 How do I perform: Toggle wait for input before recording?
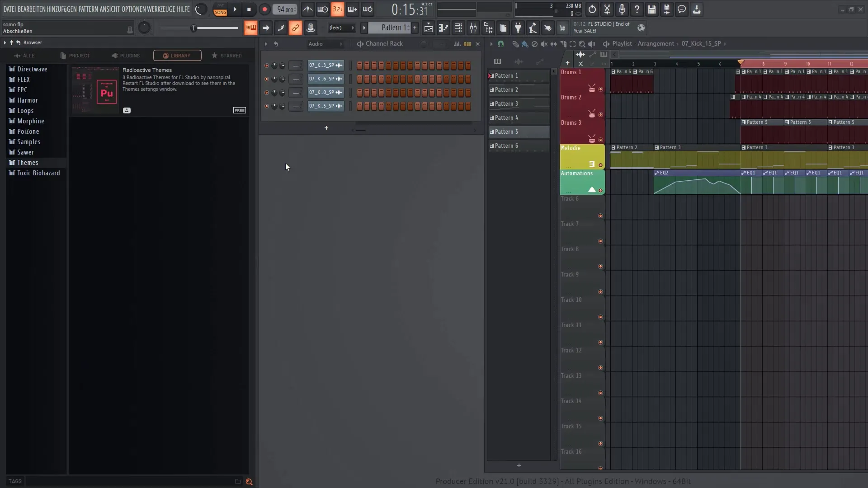tap(322, 9)
